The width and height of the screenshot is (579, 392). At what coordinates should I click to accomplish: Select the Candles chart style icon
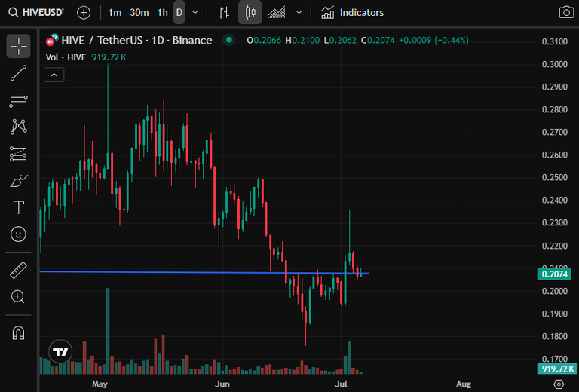[x=250, y=13]
